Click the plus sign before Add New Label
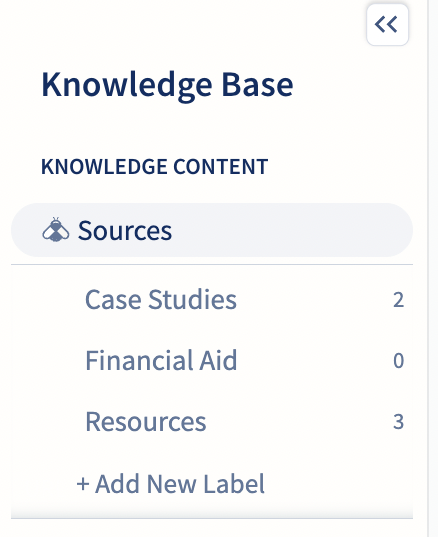The width and height of the screenshot is (438, 537). tap(83, 484)
